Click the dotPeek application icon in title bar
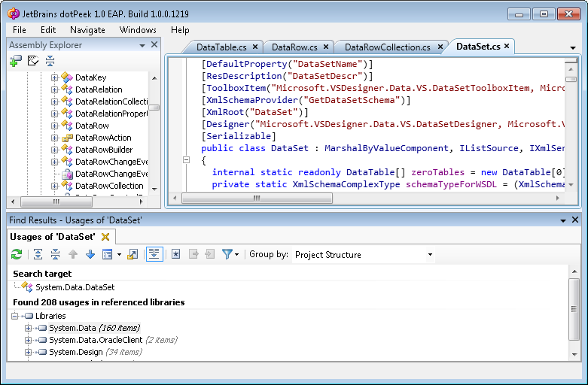Screen dimensions: 588x385 click(14, 14)
